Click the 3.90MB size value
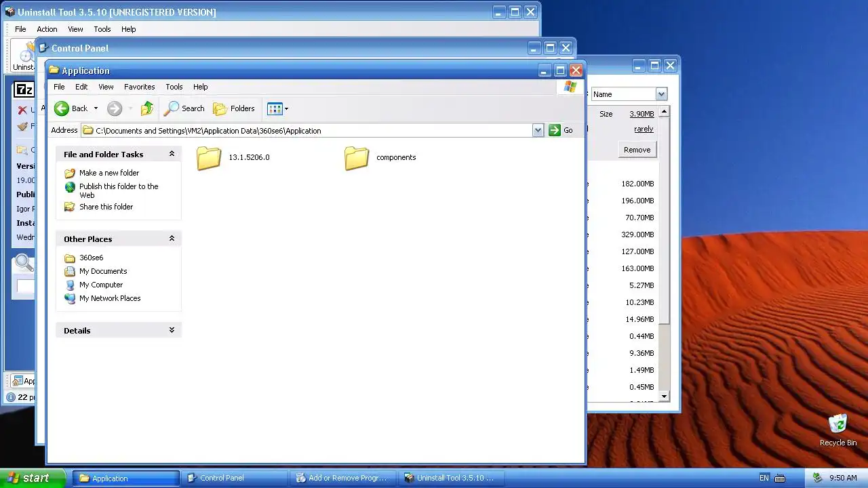The width and height of the screenshot is (868, 488). pyautogui.click(x=642, y=114)
